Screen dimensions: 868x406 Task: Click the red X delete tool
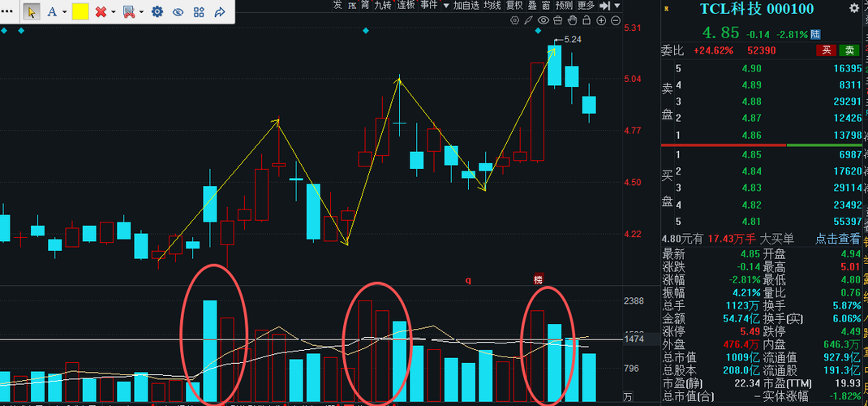click(x=101, y=11)
